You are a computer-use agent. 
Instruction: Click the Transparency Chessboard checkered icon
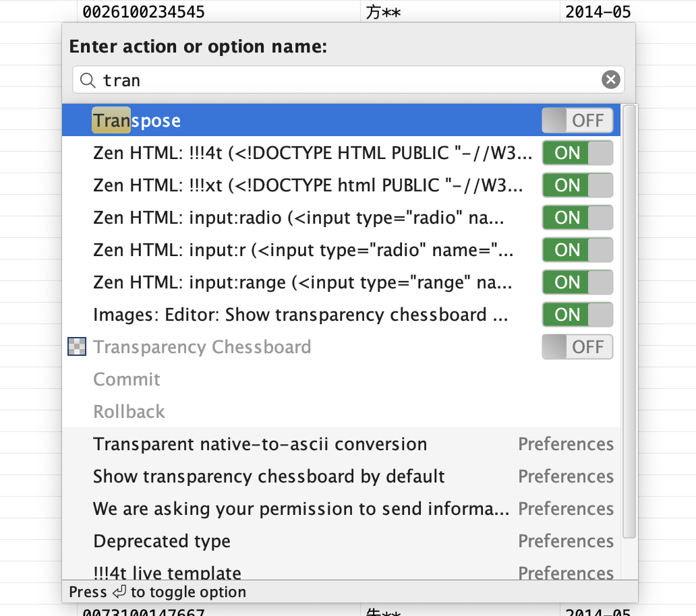(78, 347)
